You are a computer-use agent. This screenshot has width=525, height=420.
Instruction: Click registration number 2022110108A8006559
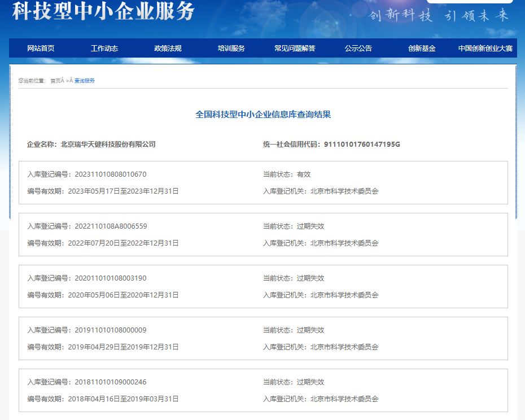tap(111, 226)
